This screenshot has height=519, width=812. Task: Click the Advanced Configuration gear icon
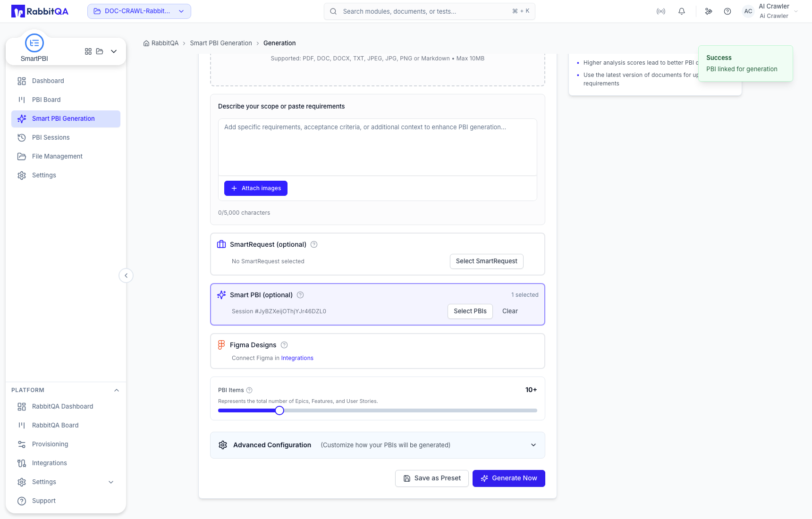coord(223,445)
